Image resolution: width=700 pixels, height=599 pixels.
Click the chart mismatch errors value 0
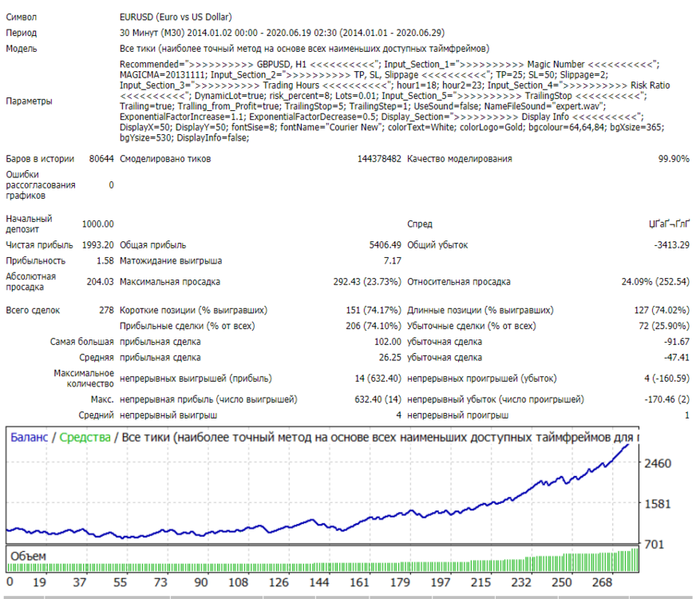pos(111,185)
